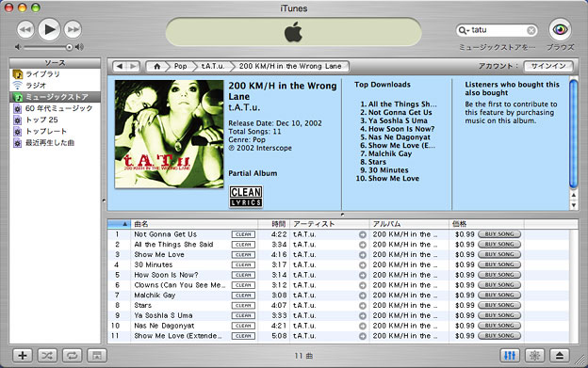Toggle repeat mode
588x368 pixels.
[72, 355]
